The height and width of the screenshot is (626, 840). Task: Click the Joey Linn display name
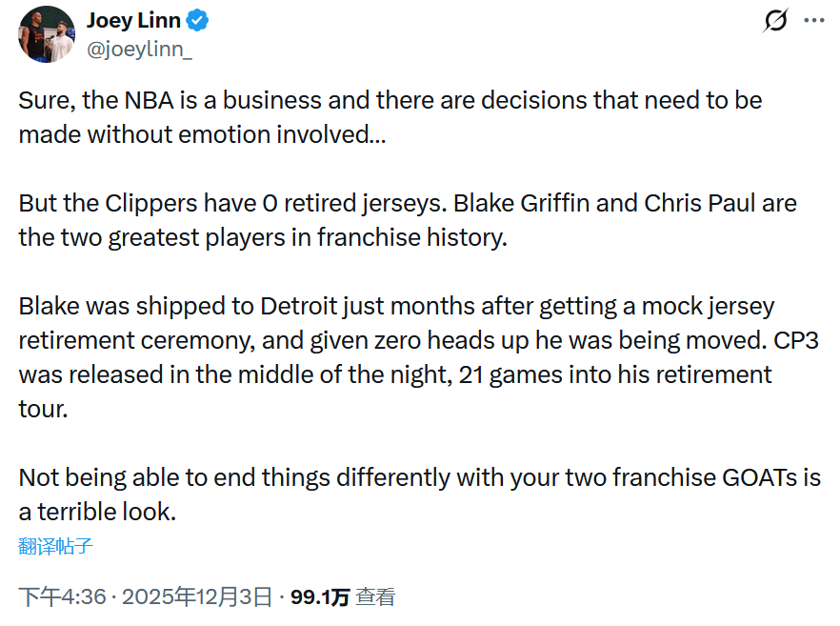[x=133, y=20]
